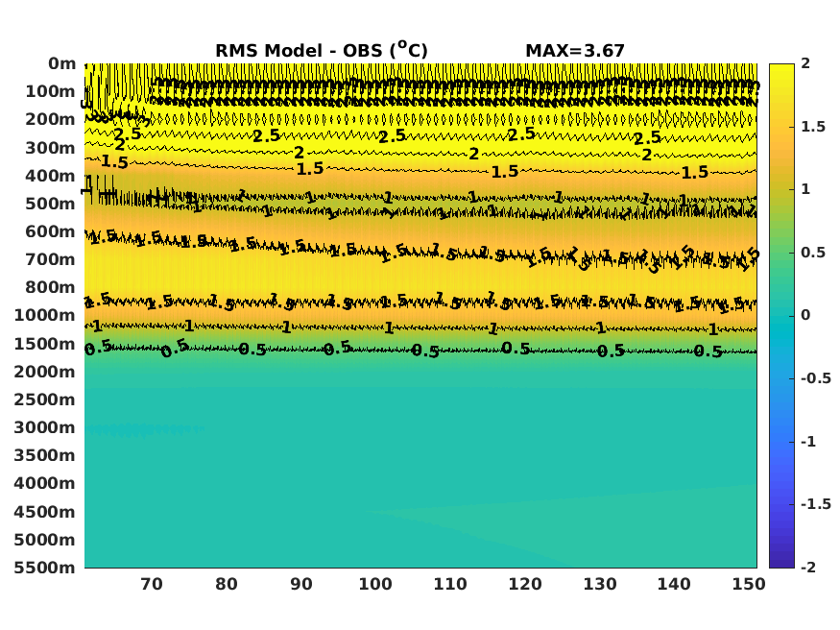Image resolution: width=840 pixels, height=630 pixels.
Task: Click the colorbar tick label '-2'
Action: click(x=808, y=568)
